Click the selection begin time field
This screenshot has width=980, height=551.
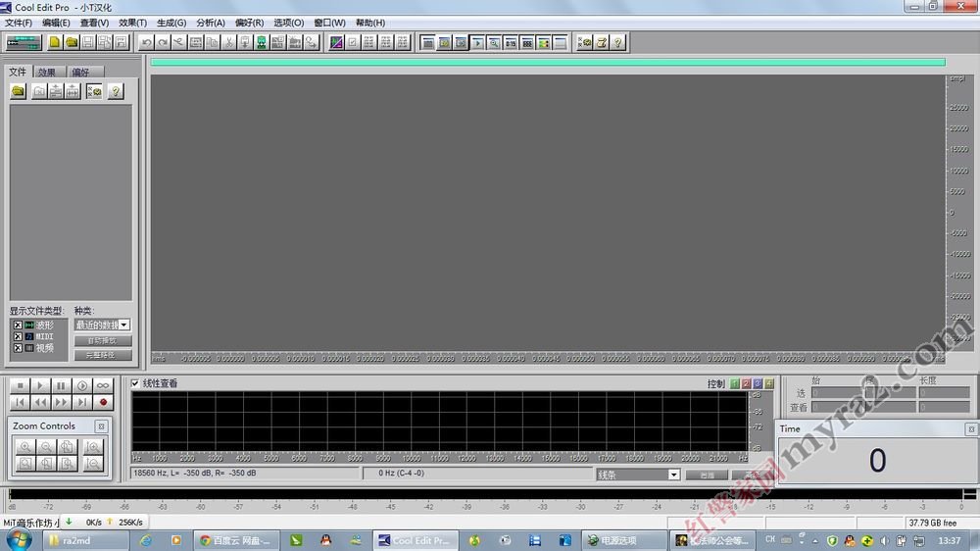pos(840,393)
